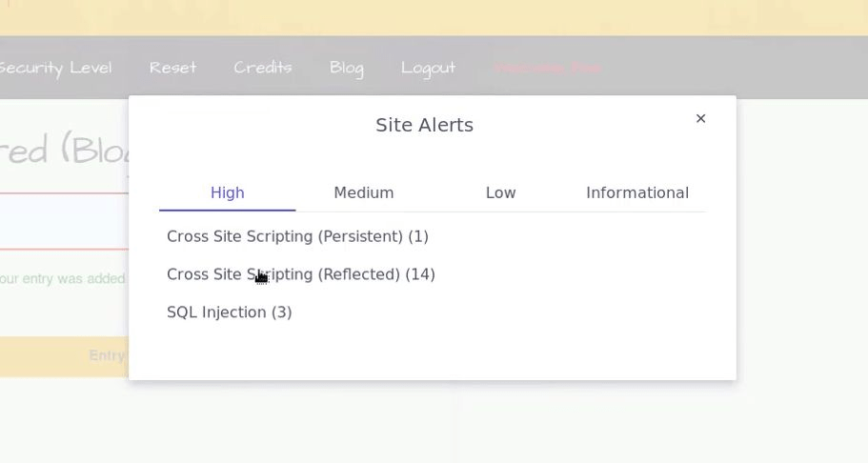The height and width of the screenshot is (463, 868).
Task: Click Security Level in navigation bar
Action: (55, 68)
